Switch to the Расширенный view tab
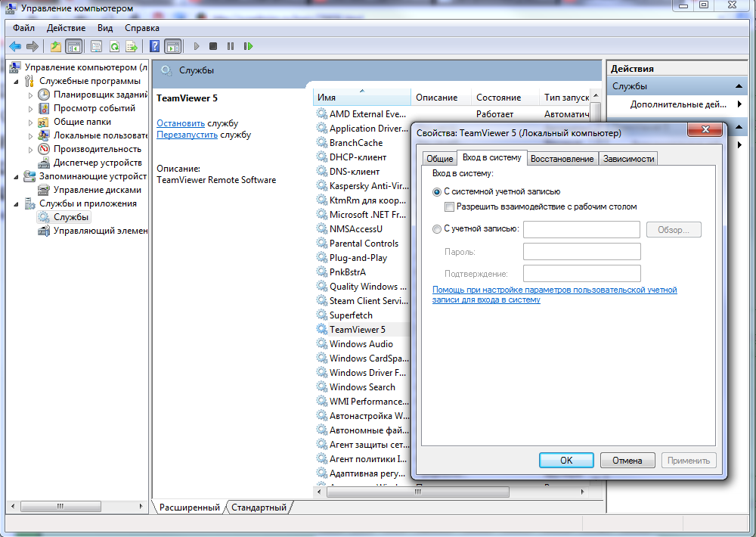 pos(190,508)
